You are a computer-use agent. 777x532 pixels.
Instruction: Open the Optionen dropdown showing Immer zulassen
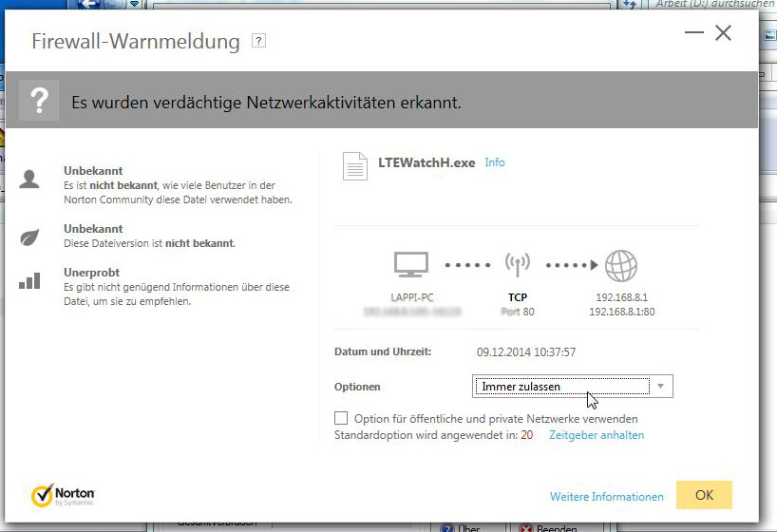(x=573, y=387)
